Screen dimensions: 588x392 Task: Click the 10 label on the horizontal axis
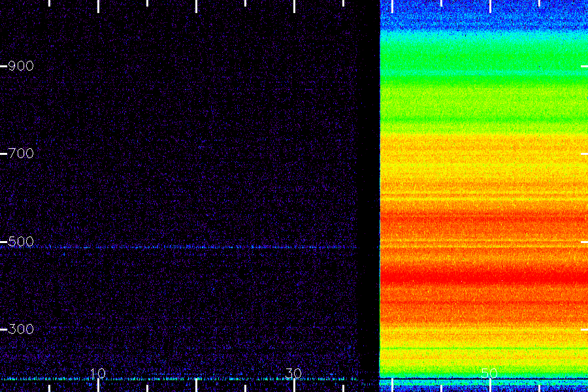point(98,373)
